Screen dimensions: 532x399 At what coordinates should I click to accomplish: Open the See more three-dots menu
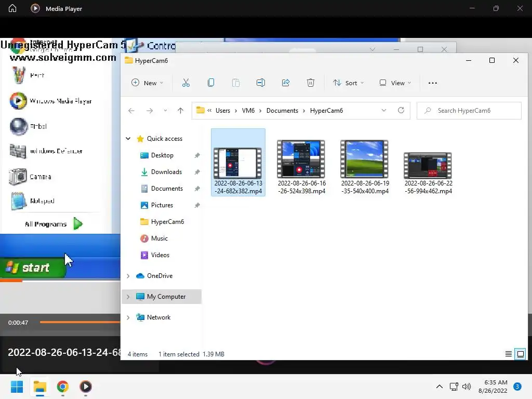click(x=433, y=83)
